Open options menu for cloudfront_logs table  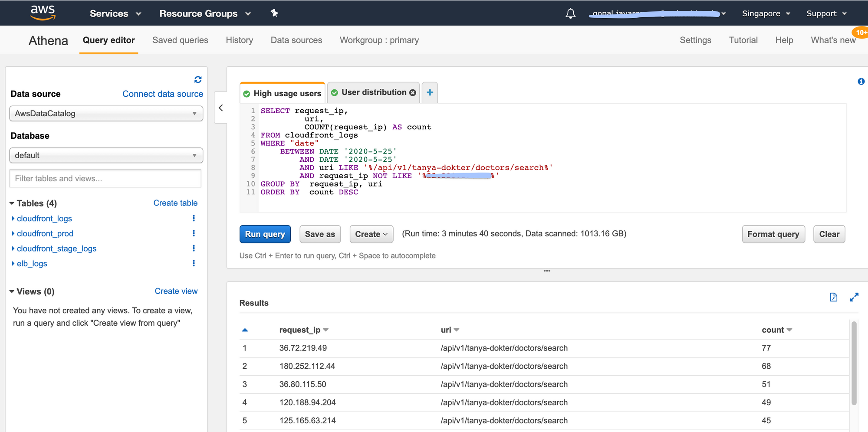[194, 218]
